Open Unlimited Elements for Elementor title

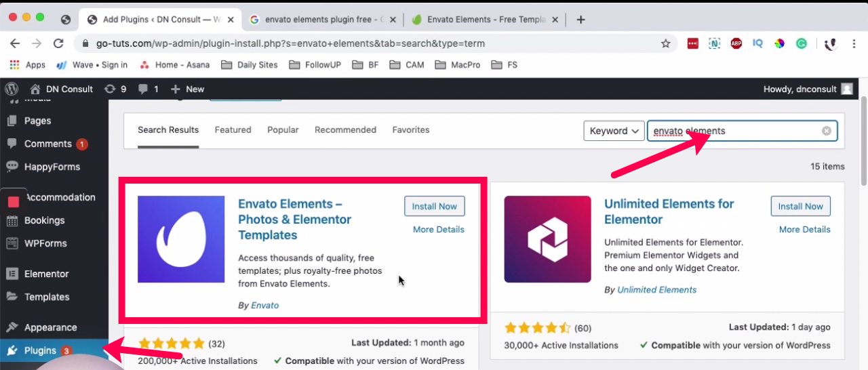point(669,211)
